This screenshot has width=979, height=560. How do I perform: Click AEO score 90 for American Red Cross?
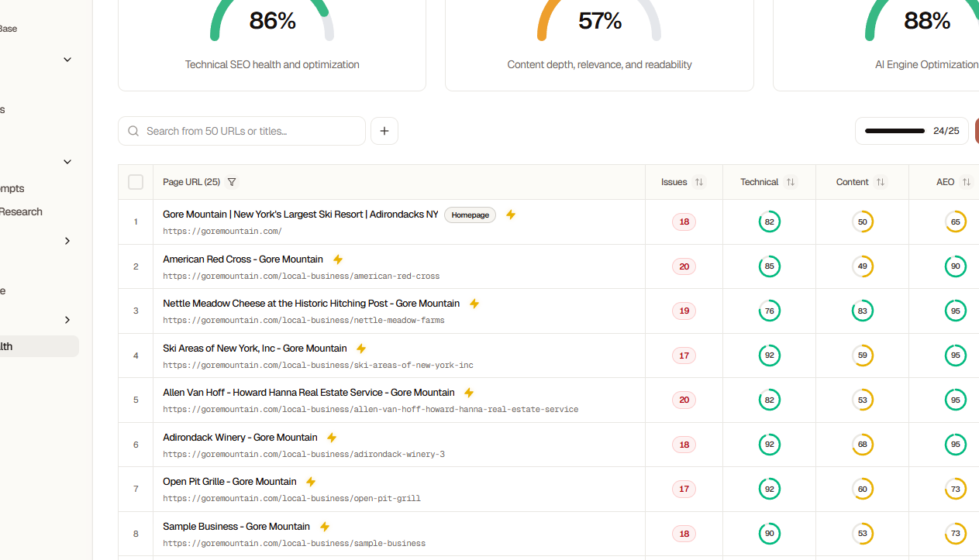(956, 266)
